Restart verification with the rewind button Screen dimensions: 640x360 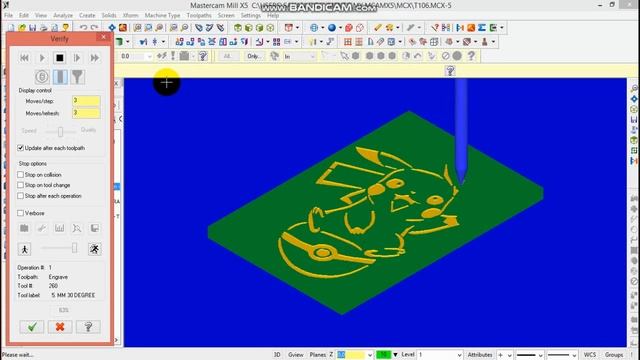24,58
